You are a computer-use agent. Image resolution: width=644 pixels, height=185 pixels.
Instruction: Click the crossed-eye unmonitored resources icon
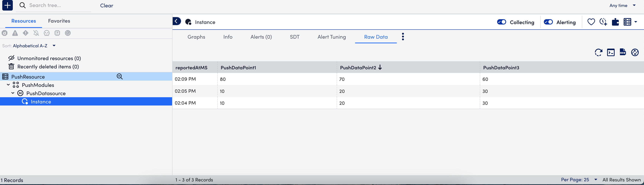(x=11, y=58)
